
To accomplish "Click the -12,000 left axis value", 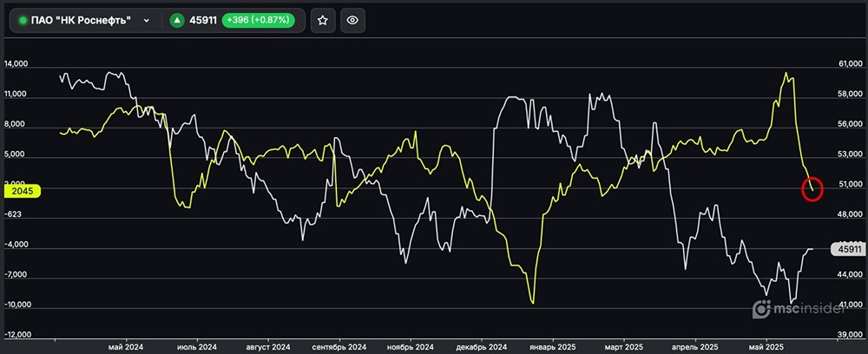I will tap(17, 335).
